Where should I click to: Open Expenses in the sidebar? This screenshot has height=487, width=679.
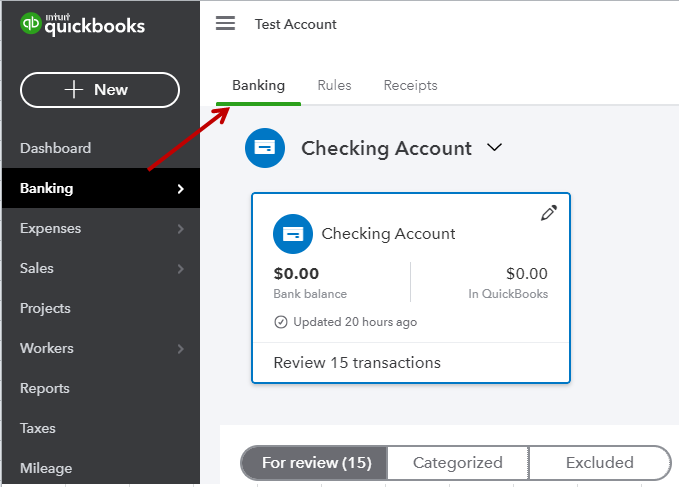100,228
